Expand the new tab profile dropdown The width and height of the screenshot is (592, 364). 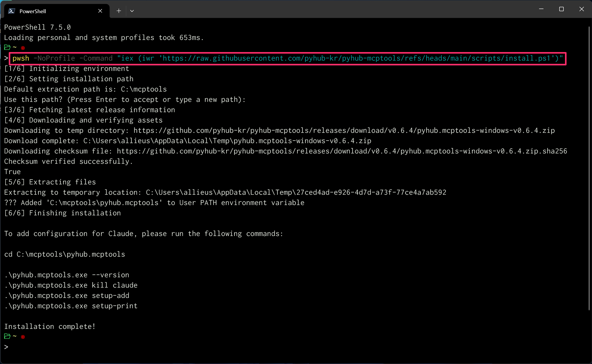coord(132,11)
